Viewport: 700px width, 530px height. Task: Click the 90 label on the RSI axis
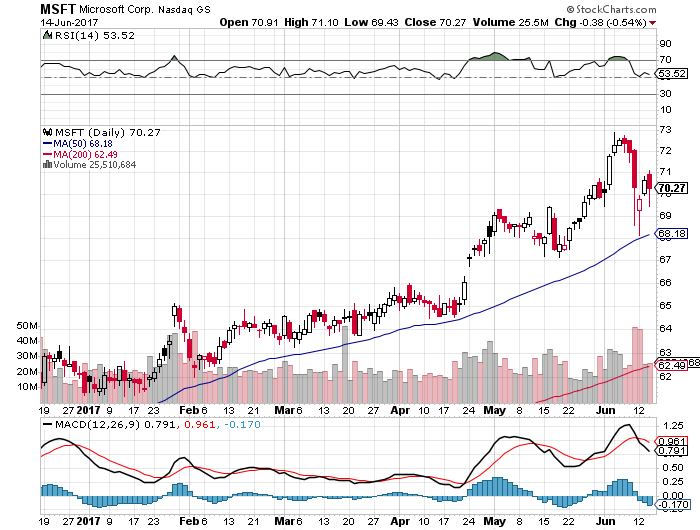click(666, 44)
